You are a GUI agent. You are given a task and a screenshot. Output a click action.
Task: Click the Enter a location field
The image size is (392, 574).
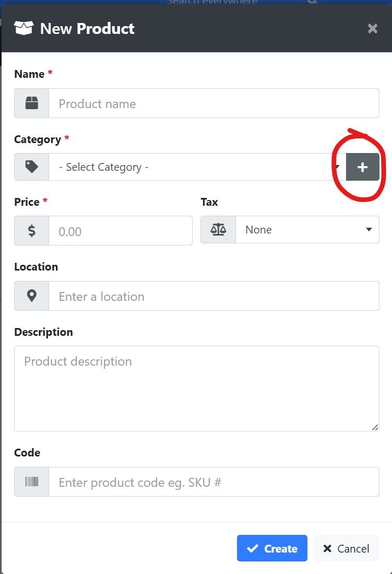(214, 296)
